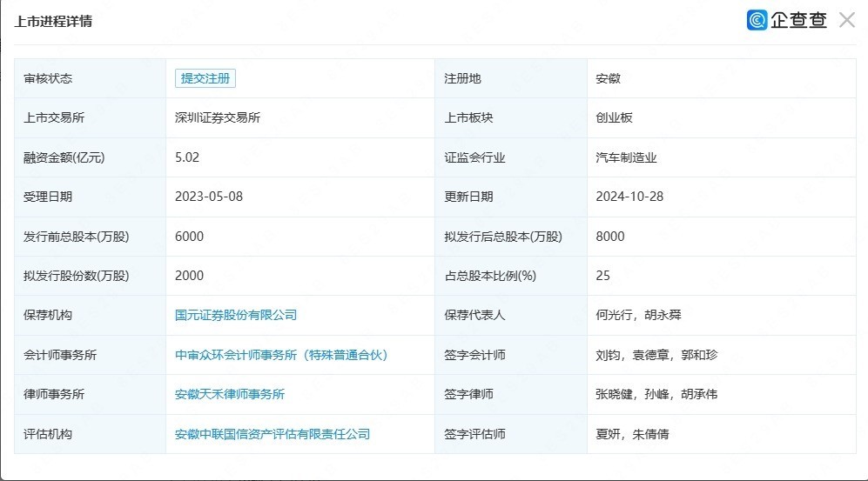The width and height of the screenshot is (868, 481).
Task: Click the 上市交易所 label
Action: (x=54, y=117)
